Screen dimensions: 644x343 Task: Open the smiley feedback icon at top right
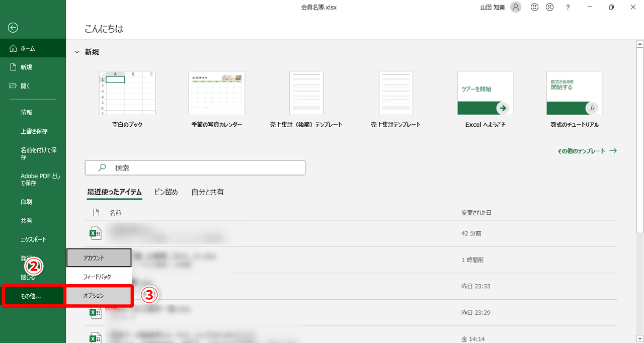(x=534, y=7)
